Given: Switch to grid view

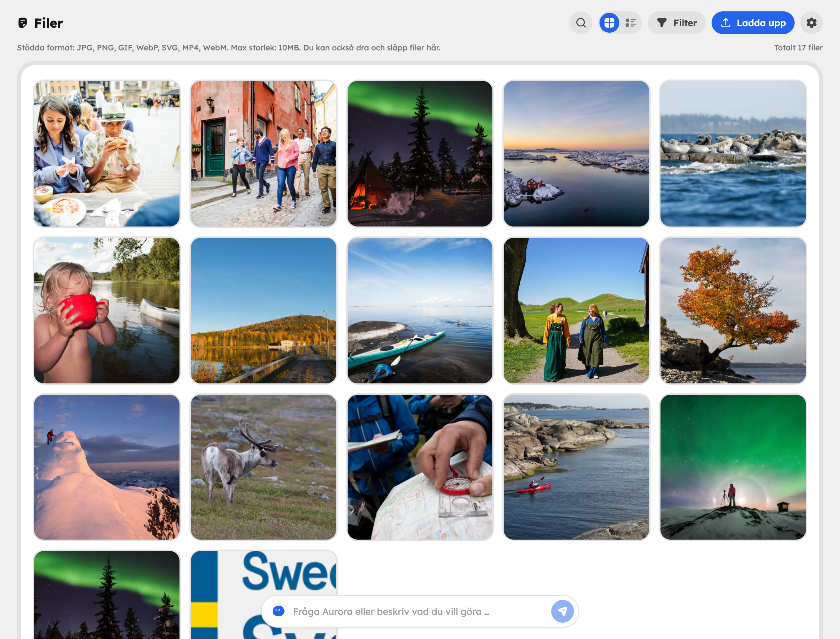Looking at the screenshot, I should pyautogui.click(x=609, y=23).
